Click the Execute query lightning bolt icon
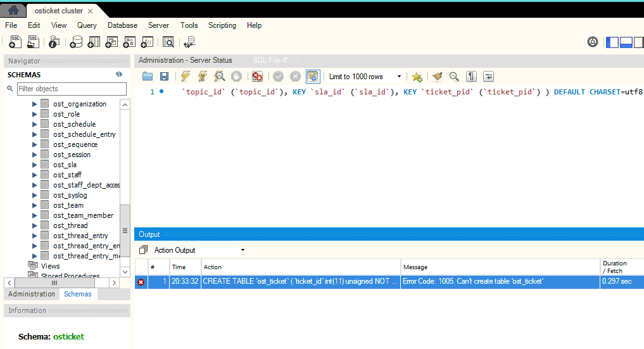Screen dimensions: 644x349 [x=185, y=77]
